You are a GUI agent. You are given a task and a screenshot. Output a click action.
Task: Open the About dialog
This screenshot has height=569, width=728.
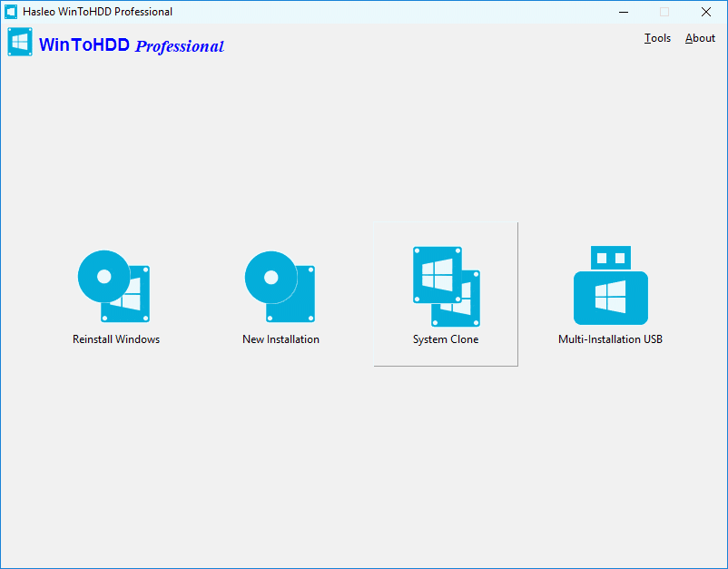(x=699, y=38)
